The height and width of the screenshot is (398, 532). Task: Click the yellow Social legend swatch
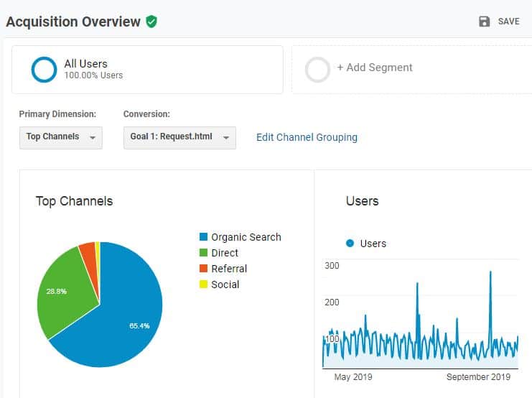pyautogui.click(x=203, y=284)
